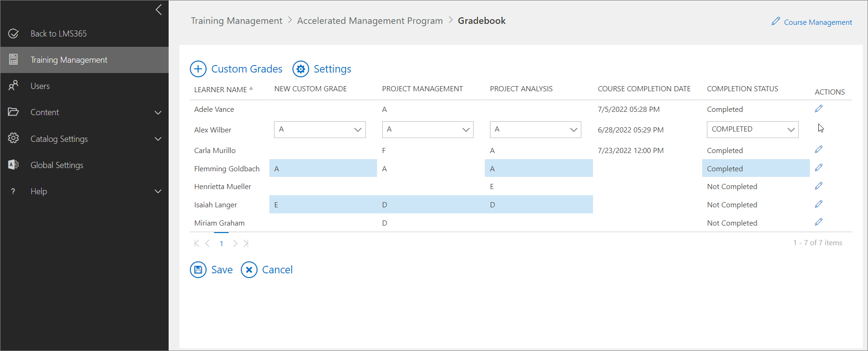Open gradebook Settings gear icon
The height and width of the screenshot is (351, 868).
(301, 69)
